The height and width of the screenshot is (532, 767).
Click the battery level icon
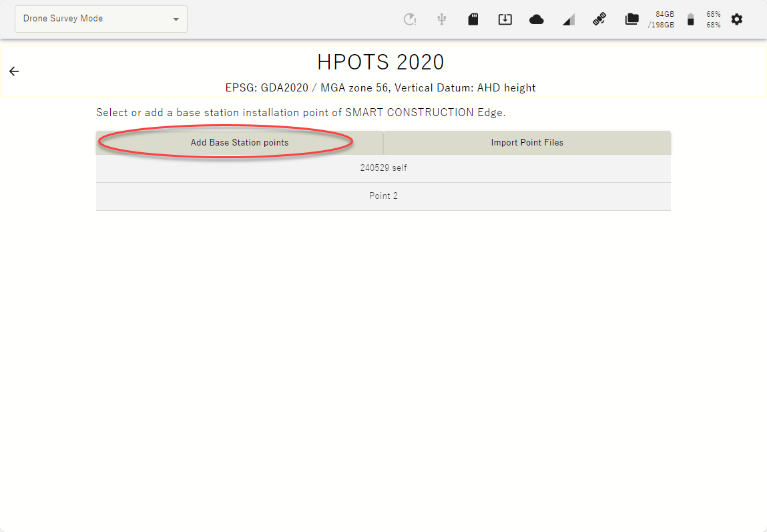tap(691, 19)
